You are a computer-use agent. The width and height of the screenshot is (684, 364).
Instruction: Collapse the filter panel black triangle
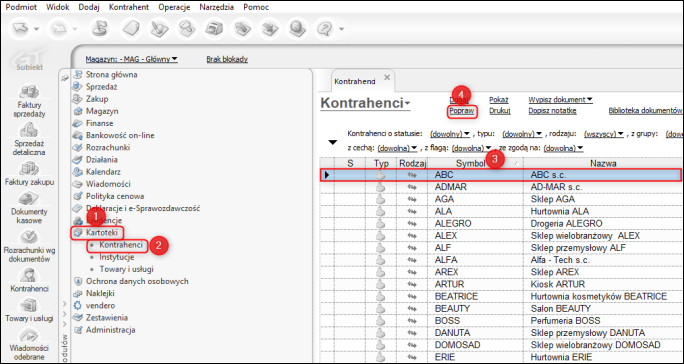pyautogui.click(x=333, y=142)
